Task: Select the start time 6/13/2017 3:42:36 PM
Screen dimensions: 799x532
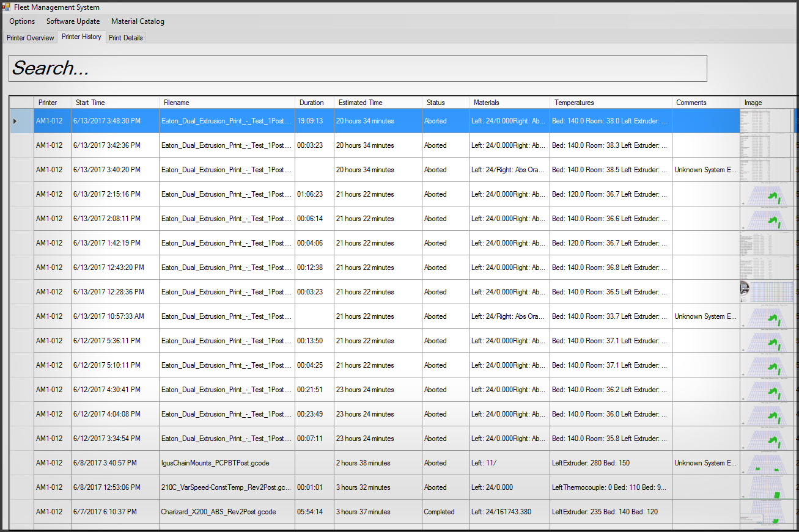Action: (x=115, y=145)
